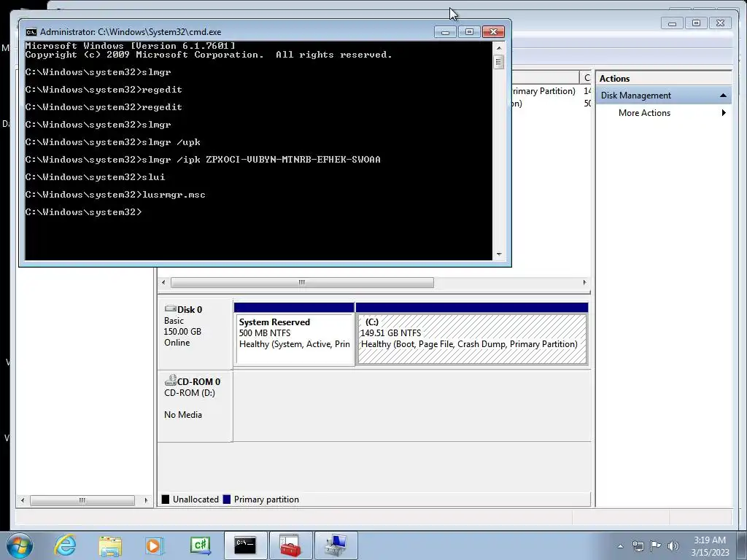Screen dimensions: 747x560
Task: Close the Computer Management background window
Action: [720, 23]
